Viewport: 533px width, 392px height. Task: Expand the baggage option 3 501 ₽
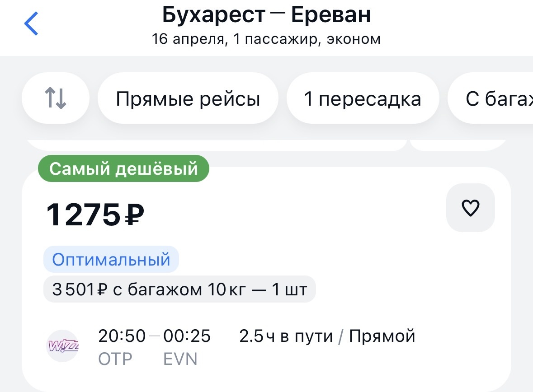tap(179, 289)
